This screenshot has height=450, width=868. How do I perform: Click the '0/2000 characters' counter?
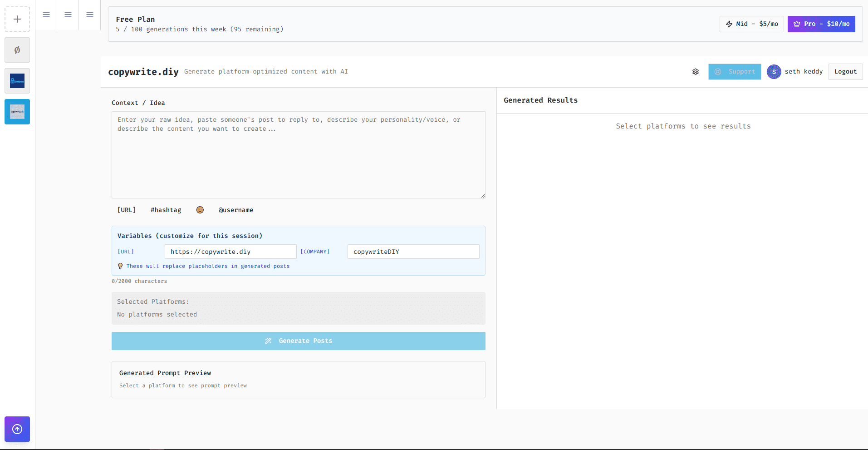click(139, 281)
